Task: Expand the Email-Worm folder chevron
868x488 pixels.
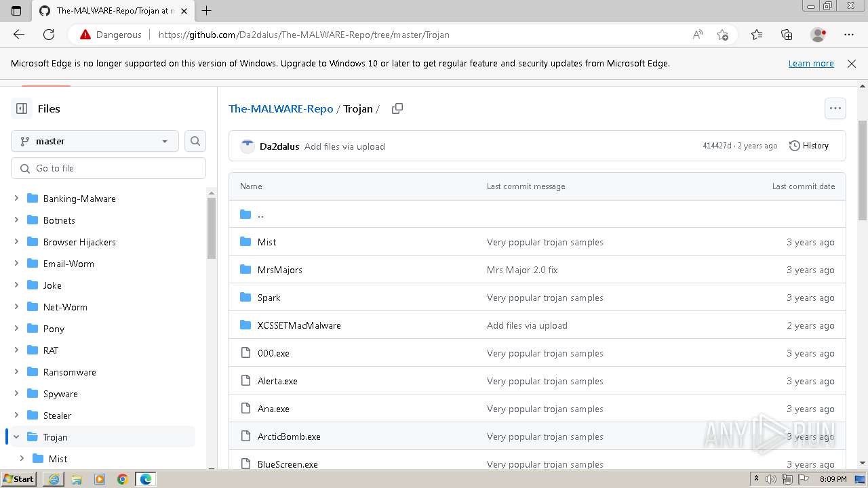Action: [16, 264]
